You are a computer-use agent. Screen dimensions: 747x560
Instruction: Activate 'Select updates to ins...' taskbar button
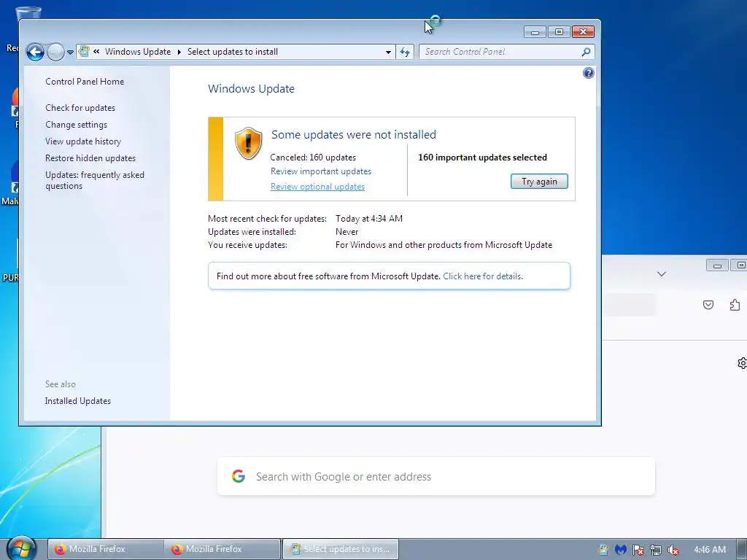341,549
